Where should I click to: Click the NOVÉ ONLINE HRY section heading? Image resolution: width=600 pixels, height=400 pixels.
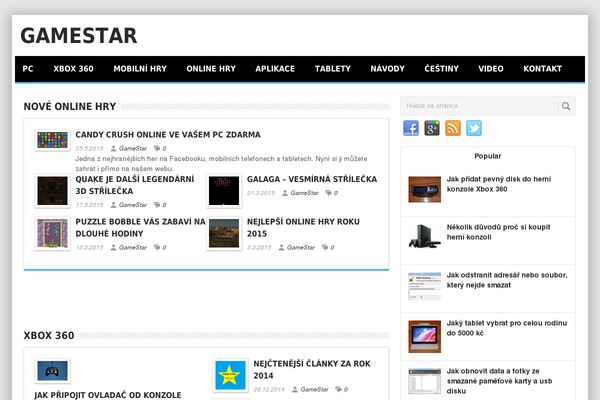point(70,106)
